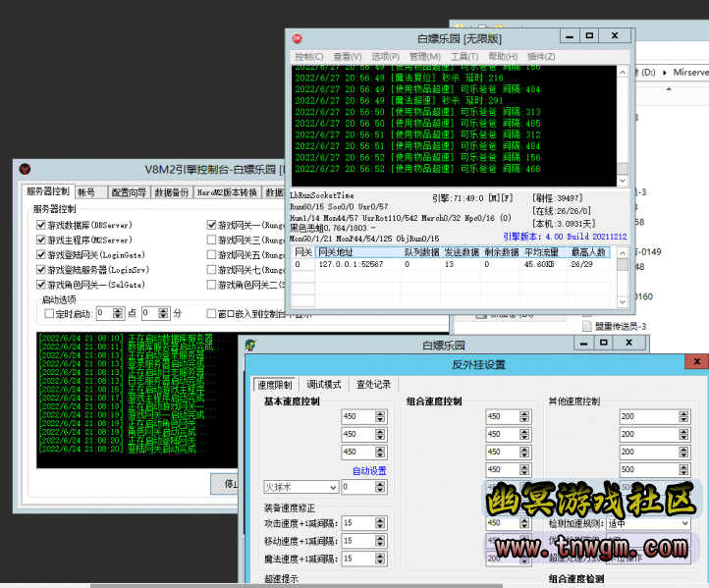
Task: Click the 定时启动 hour stepper
Action: click(118, 313)
